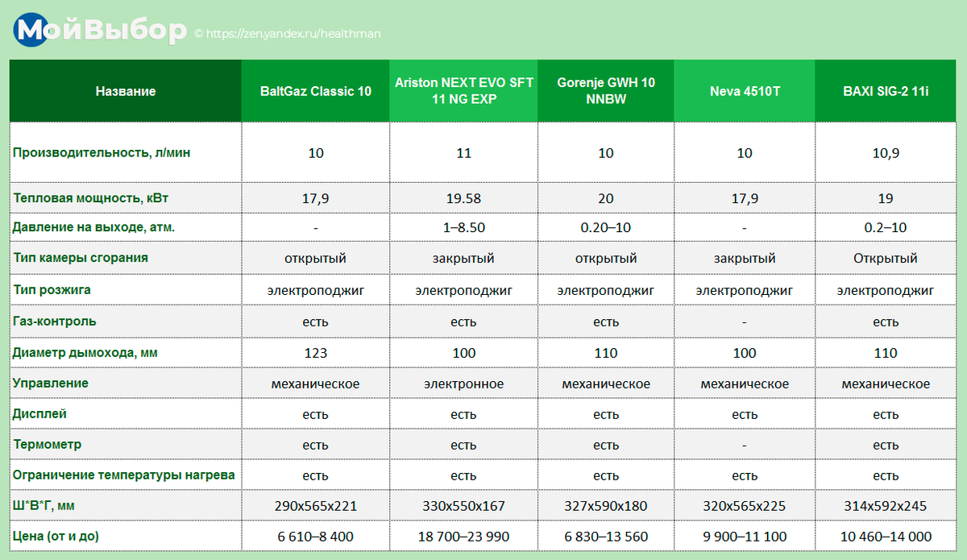This screenshot has width=967, height=560.
Task: Select Neva dimensions 320x565x225
Action: (x=745, y=506)
